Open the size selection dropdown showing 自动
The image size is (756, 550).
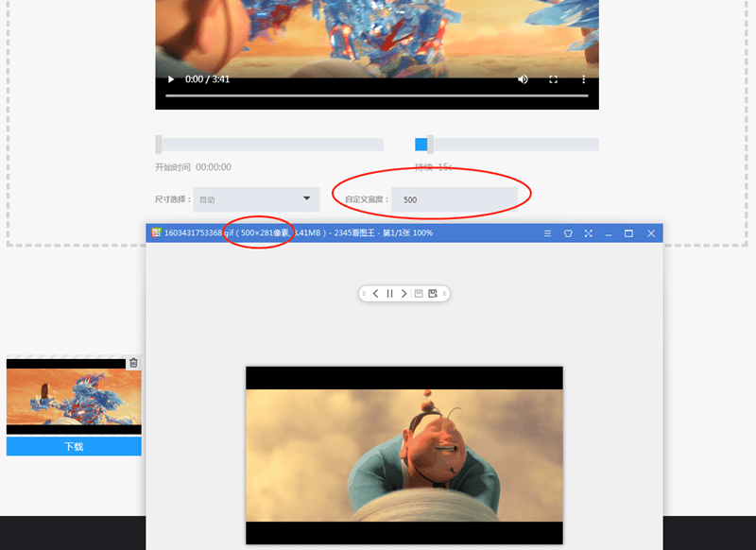(x=256, y=199)
